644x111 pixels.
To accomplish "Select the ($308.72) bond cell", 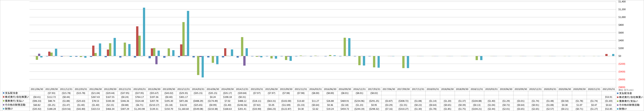I will (x=404, y=101).
